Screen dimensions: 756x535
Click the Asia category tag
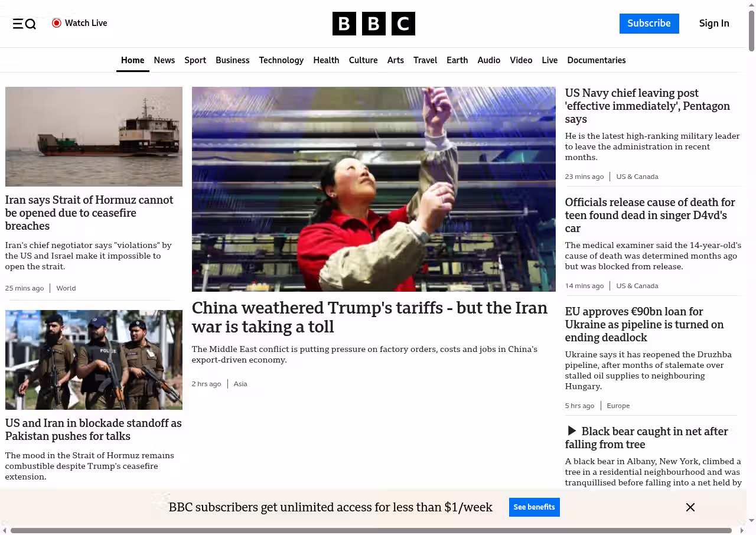(x=240, y=384)
